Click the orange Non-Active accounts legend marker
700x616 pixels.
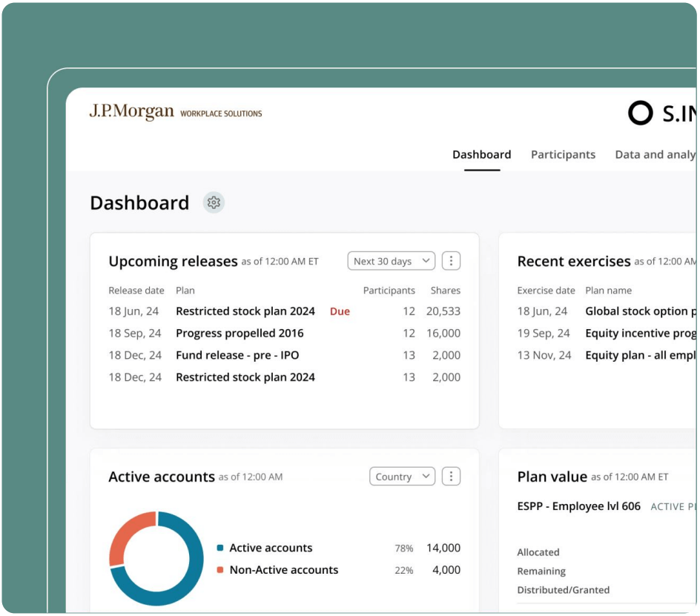click(x=220, y=570)
